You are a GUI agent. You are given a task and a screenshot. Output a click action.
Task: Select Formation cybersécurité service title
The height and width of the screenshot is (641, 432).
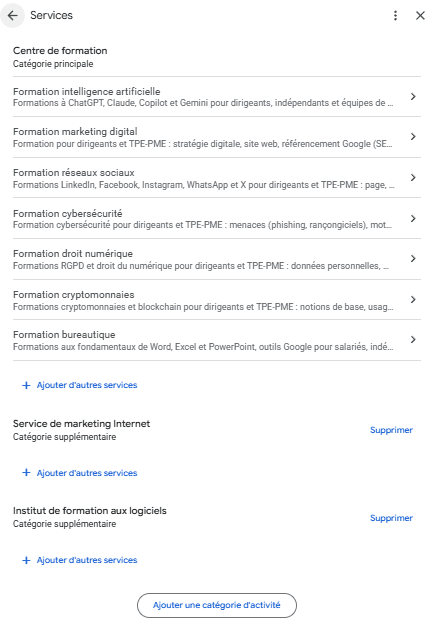(x=67, y=213)
